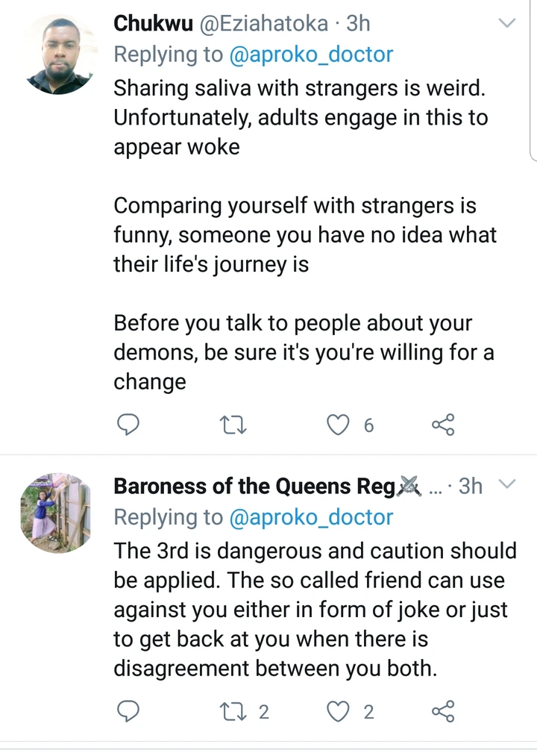Open Chukwu's profile picture
Viewport: 537px width, 756px height.
(x=59, y=56)
